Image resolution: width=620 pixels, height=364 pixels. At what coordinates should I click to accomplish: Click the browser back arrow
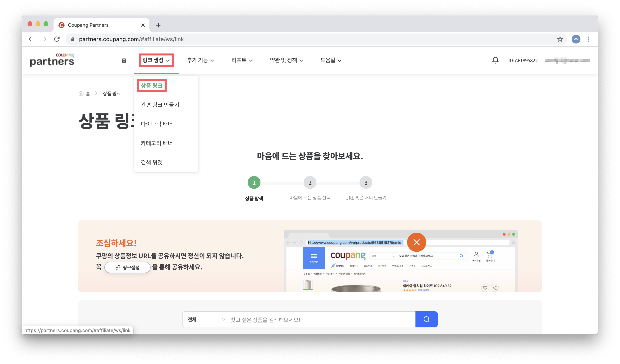(31, 39)
